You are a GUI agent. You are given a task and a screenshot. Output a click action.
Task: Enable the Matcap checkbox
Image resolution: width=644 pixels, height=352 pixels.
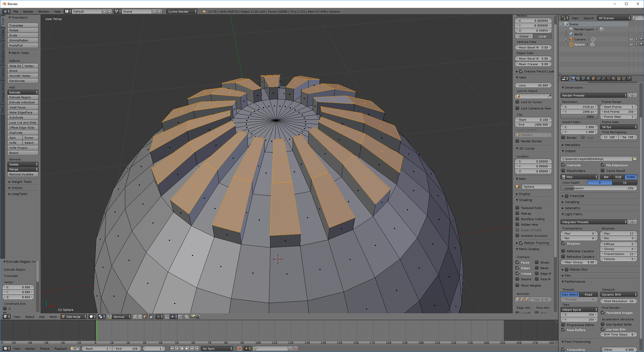[x=518, y=214]
